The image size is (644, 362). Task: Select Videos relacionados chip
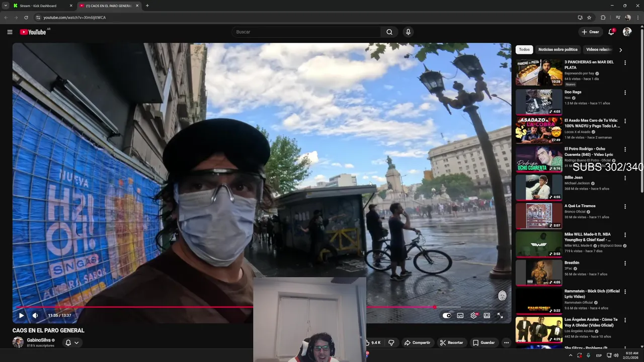pyautogui.click(x=599, y=50)
